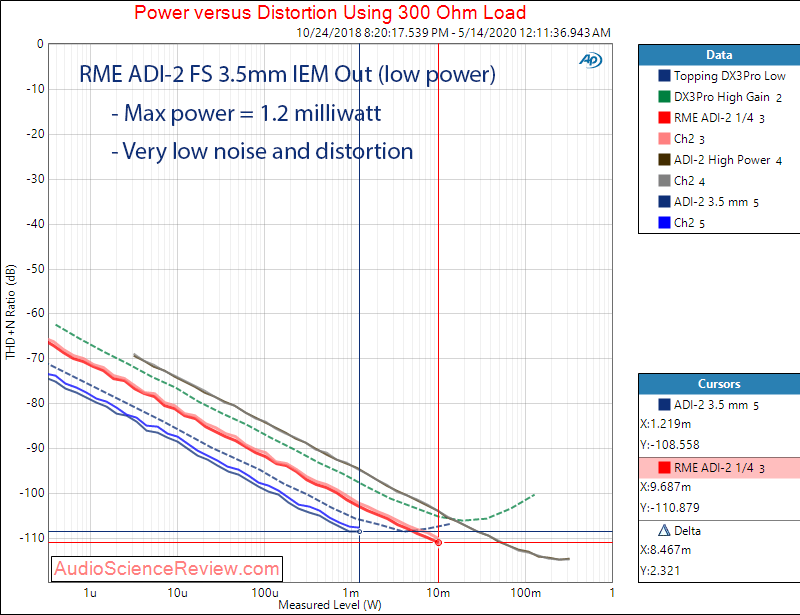Click the Ch2 4 gray legend swatch

[x=664, y=181]
